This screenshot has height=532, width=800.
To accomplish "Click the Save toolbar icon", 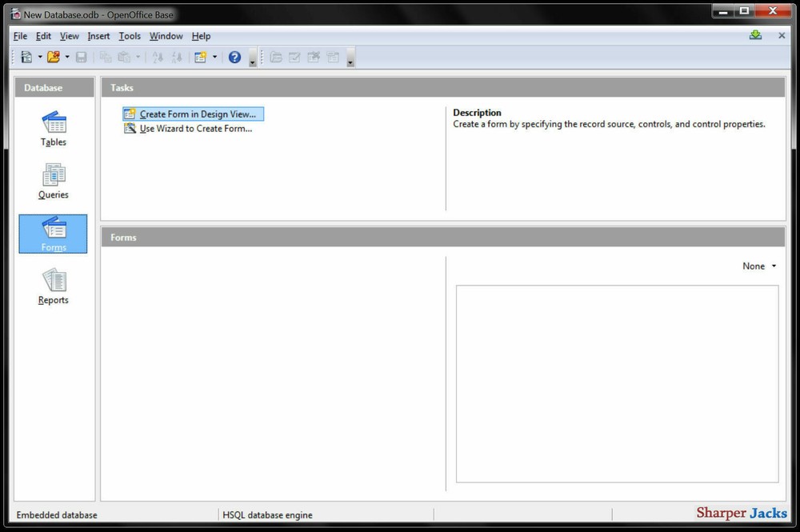I will click(82, 57).
